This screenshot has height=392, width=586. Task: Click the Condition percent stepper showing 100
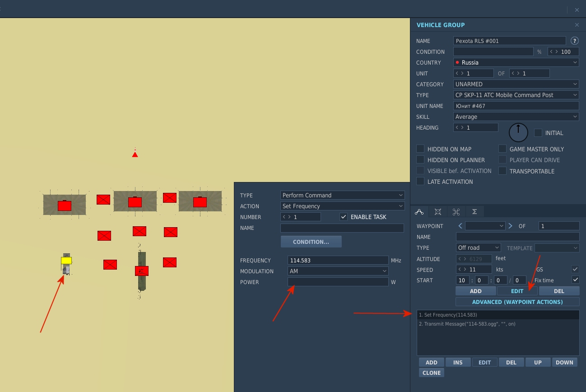[563, 51]
